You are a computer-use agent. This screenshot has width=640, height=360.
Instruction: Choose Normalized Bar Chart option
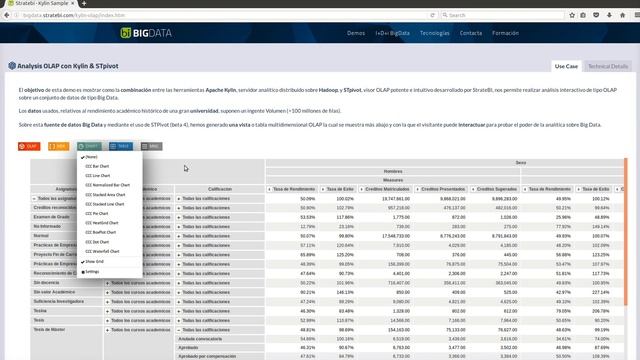[x=109, y=185]
